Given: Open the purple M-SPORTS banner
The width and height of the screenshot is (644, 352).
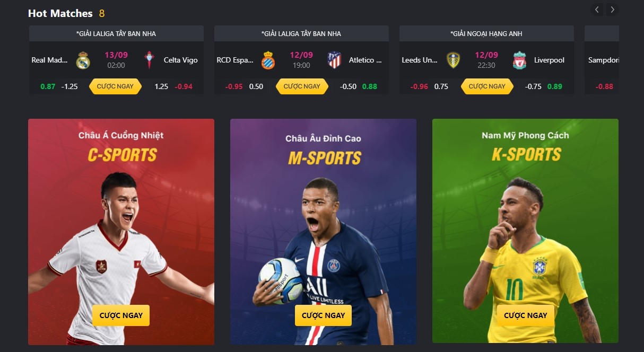Looking at the screenshot, I should 323,232.
